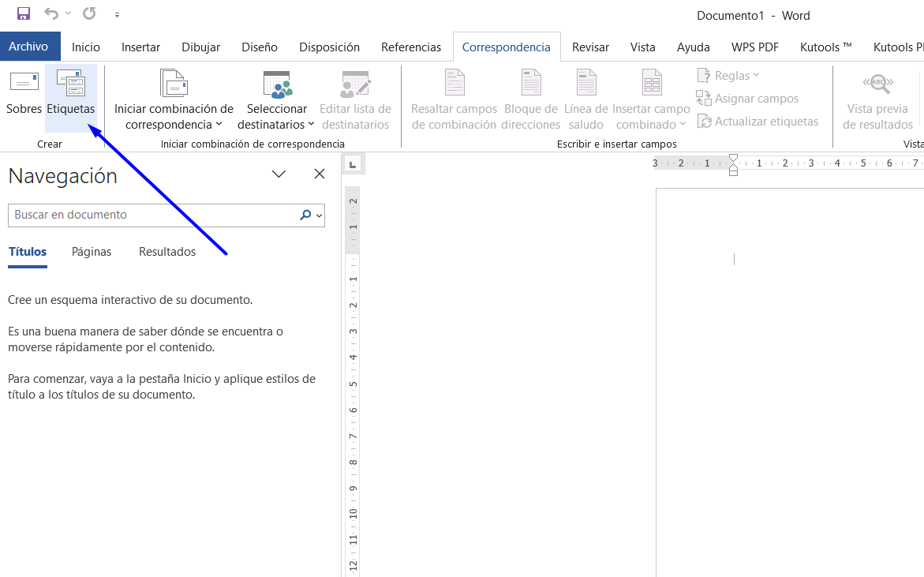Switch to the WPS PDF tab

click(x=755, y=47)
